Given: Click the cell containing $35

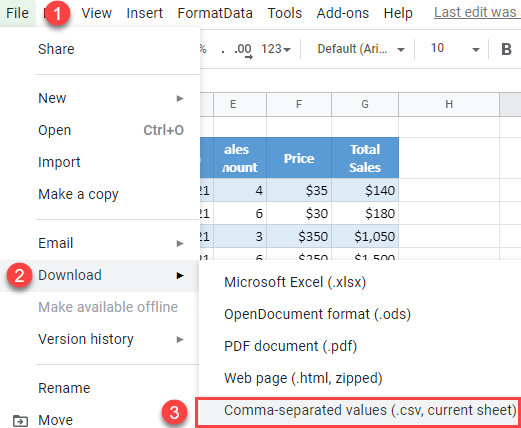Looking at the screenshot, I should click(x=299, y=190).
